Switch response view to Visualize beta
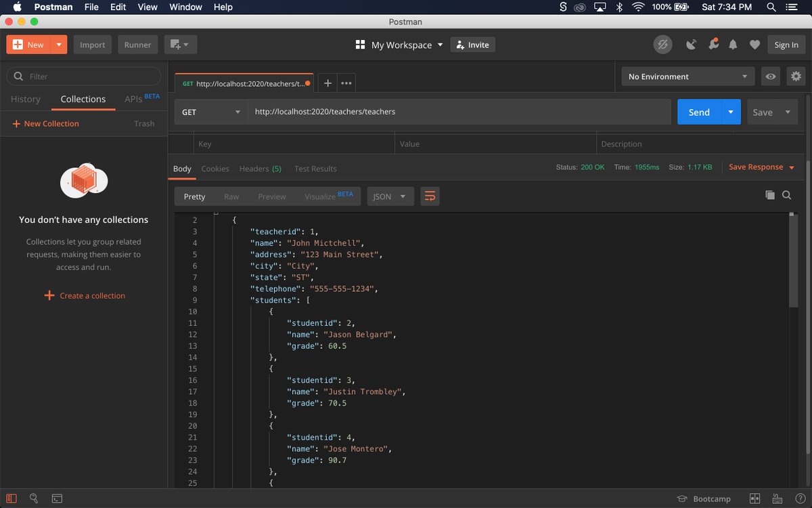 point(329,196)
